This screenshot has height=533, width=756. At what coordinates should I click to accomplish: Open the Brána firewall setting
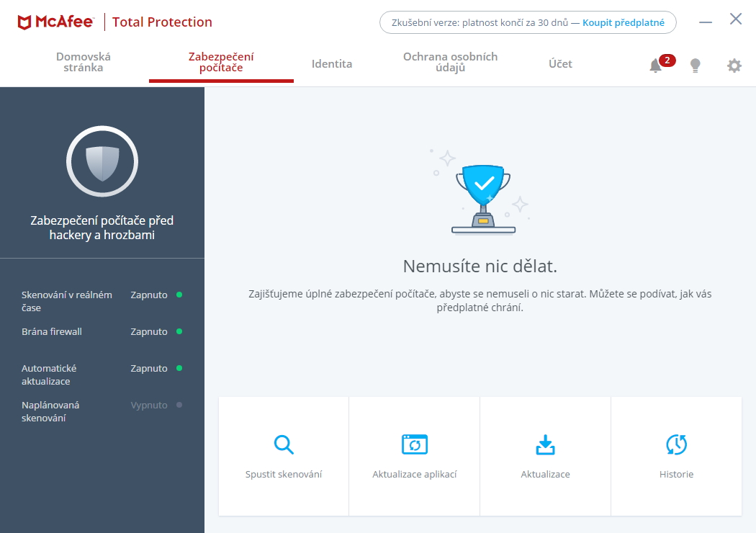[102, 331]
